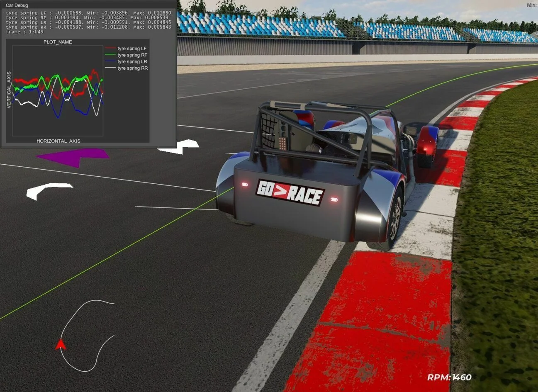Click inside the tyre spring plot area

(x=58, y=90)
